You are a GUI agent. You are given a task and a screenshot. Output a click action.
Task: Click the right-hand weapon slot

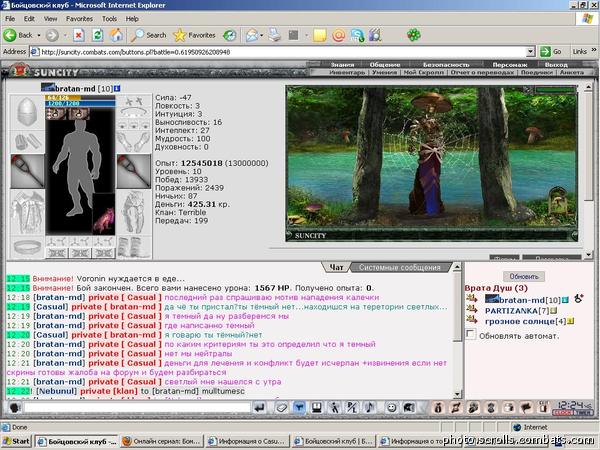tap(134, 171)
